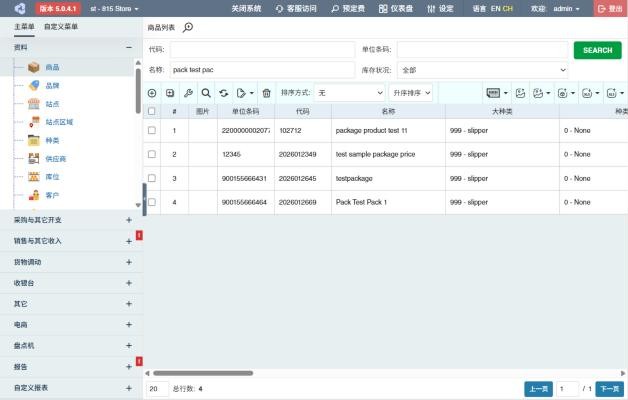Open 预定费 in the top bar
This screenshot has width=628, height=400.
pyautogui.click(x=348, y=8)
